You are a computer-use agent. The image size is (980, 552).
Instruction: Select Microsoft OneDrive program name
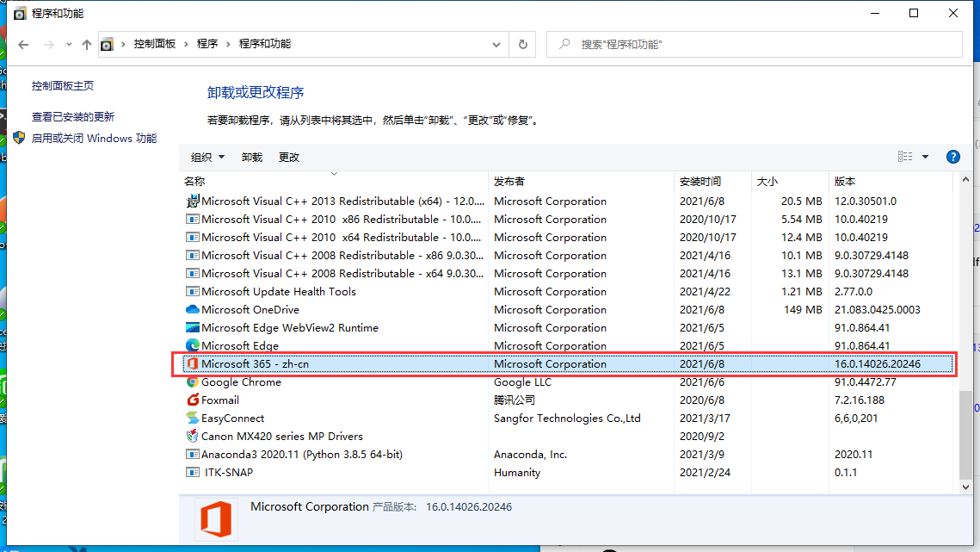tap(250, 310)
